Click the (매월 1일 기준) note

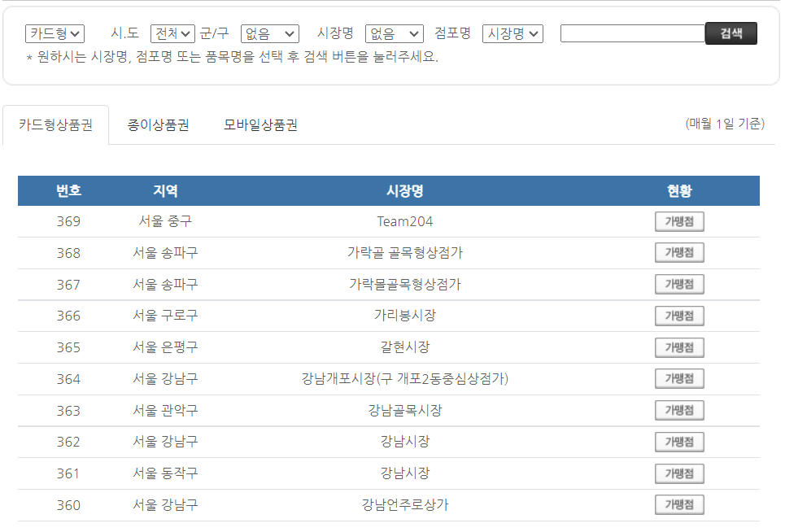point(725,124)
